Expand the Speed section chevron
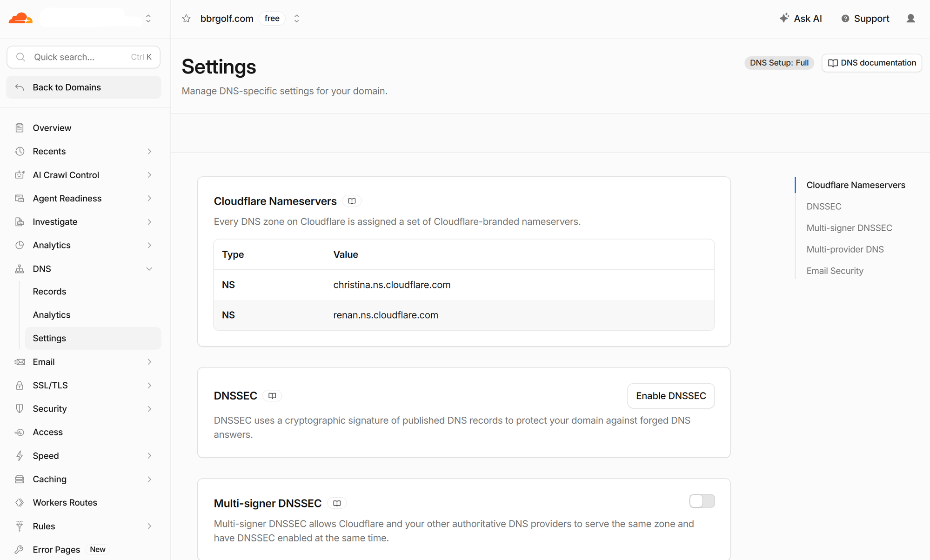 [x=149, y=456]
